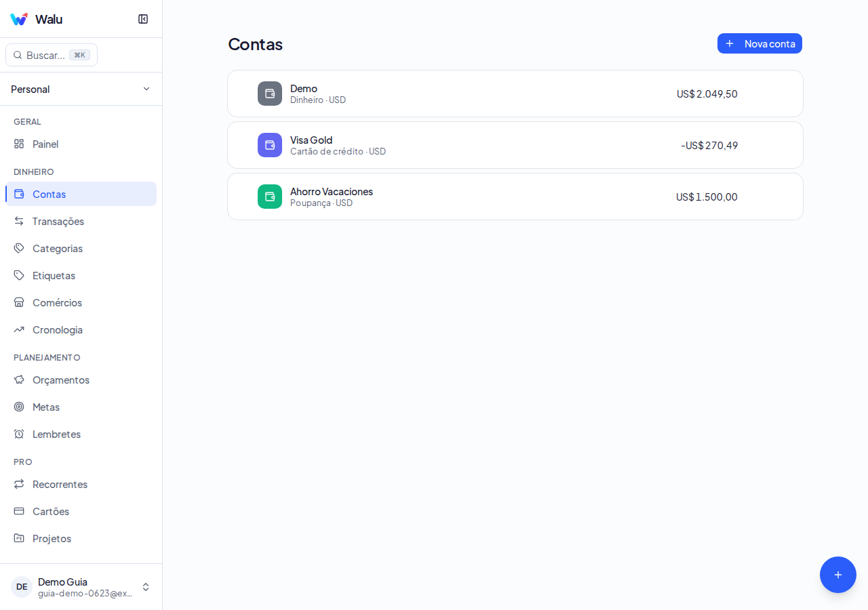Click the Metas target icon
Image resolution: width=868 pixels, height=610 pixels.
click(19, 407)
